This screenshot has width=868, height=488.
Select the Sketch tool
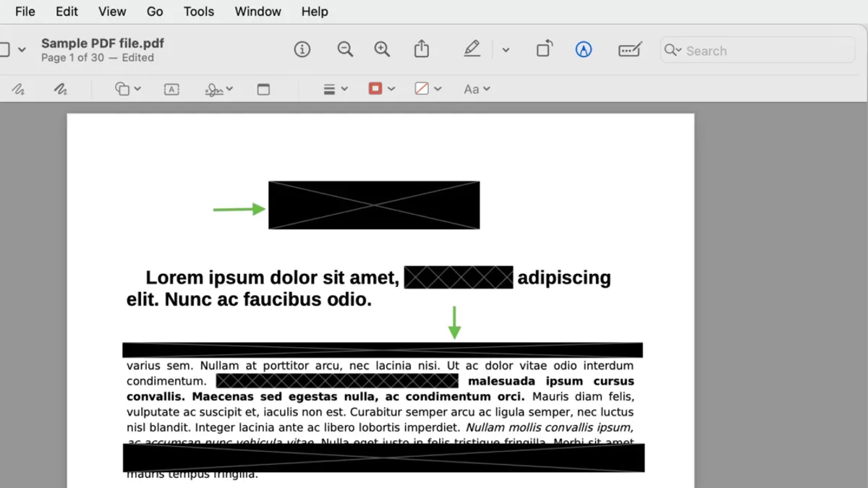pos(19,89)
